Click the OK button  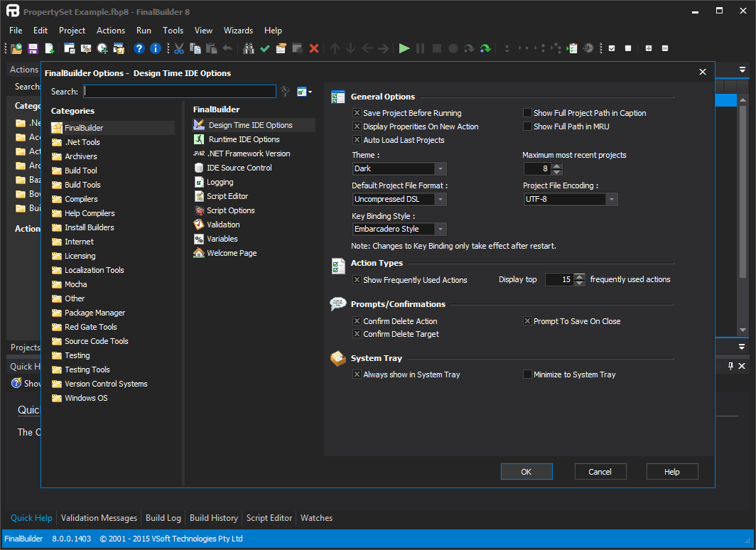point(526,471)
